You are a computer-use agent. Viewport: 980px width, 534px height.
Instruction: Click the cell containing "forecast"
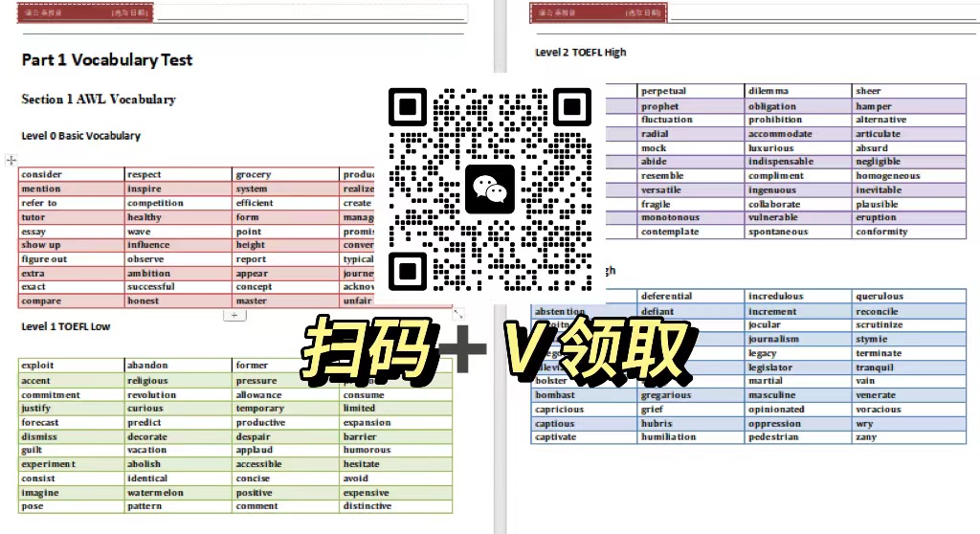(x=71, y=422)
